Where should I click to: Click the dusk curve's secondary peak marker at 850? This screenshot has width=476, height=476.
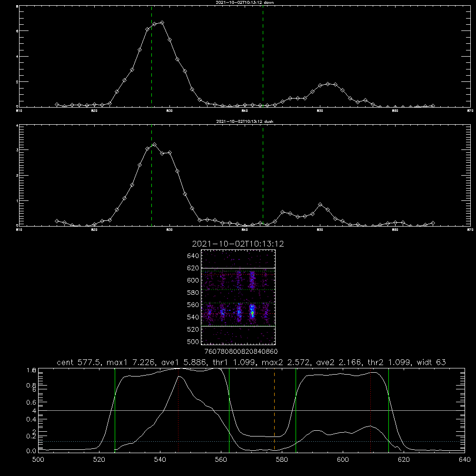320,205
